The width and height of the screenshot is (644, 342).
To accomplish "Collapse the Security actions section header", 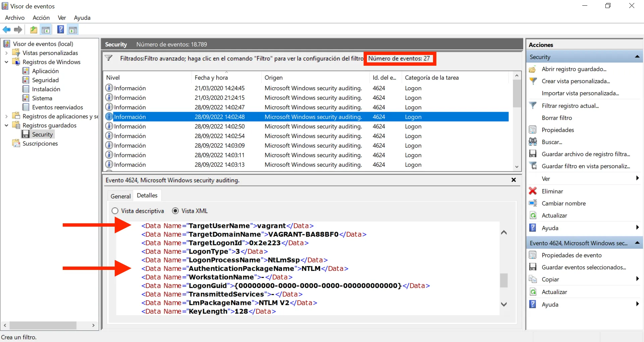I will pyautogui.click(x=637, y=57).
